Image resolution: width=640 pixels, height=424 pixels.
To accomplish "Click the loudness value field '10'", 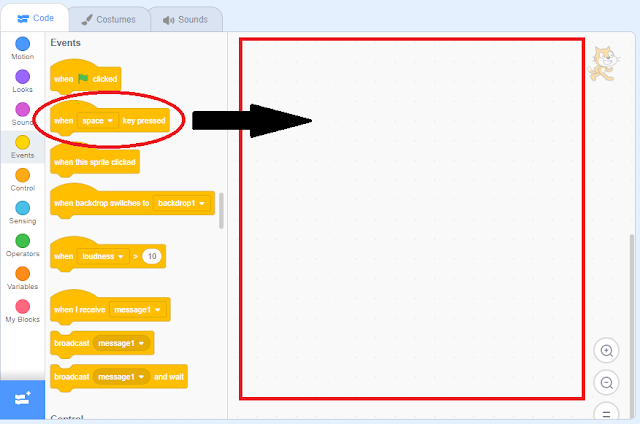I will [152, 256].
